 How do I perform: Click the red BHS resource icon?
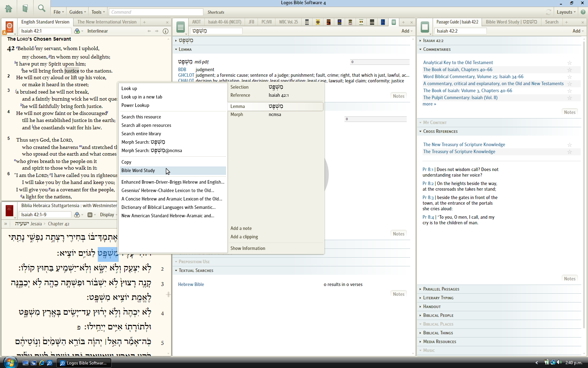click(x=9, y=211)
